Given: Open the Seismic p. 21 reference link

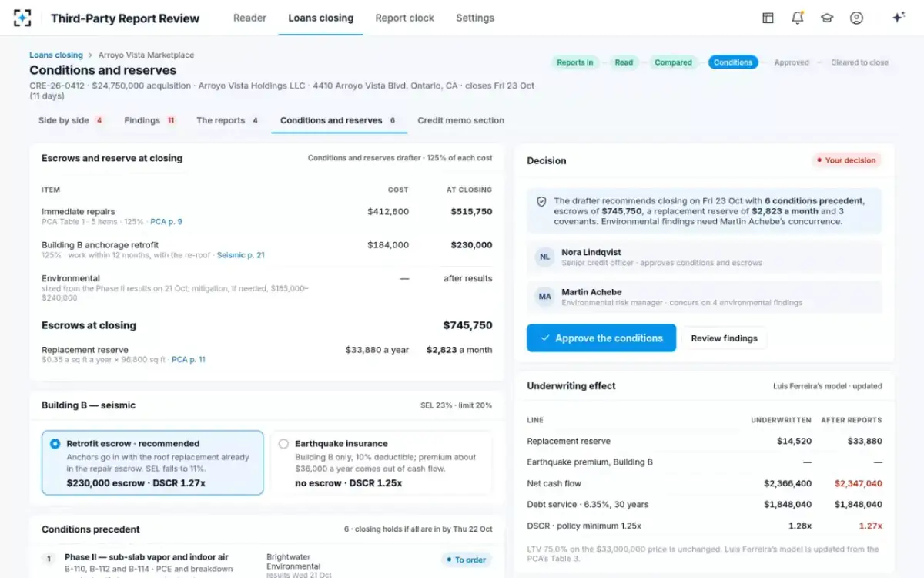Looking at the screenshot, I should click(x=240, y=255).
